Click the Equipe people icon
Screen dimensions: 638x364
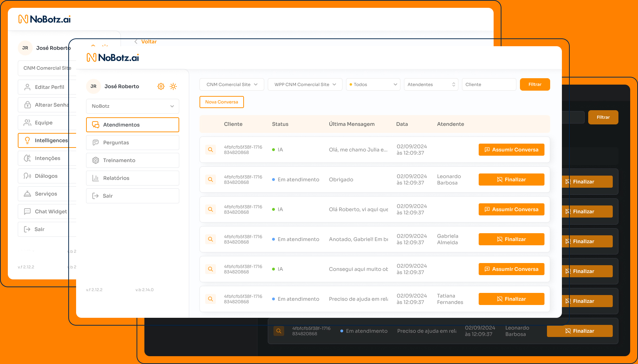pyautogui.click(x=27, y=123)
